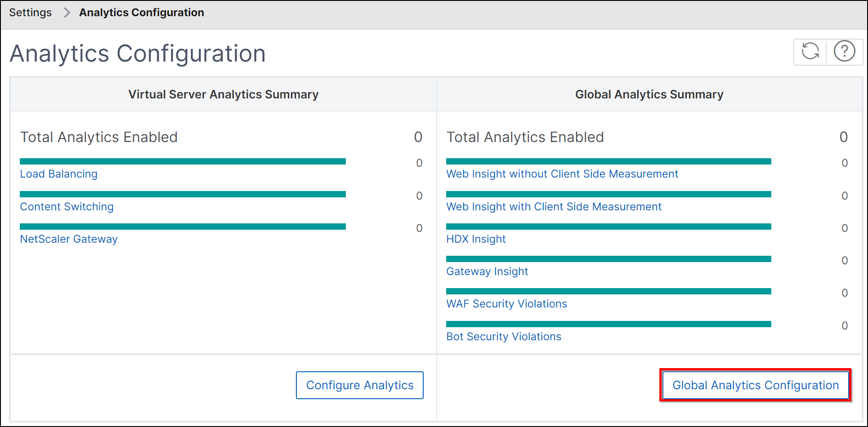The width and height of the screenshot is (868, 427).
Task: Open HDX Insight link
Action: click(x=476, y=239)
